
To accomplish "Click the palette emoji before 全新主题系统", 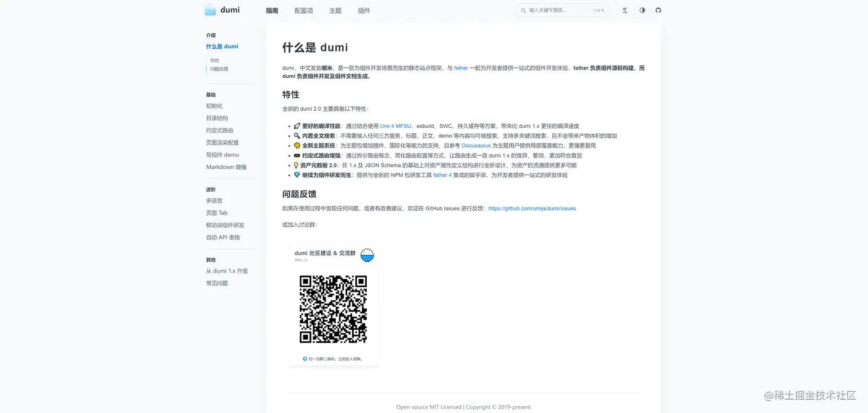I will pos(297,146).
